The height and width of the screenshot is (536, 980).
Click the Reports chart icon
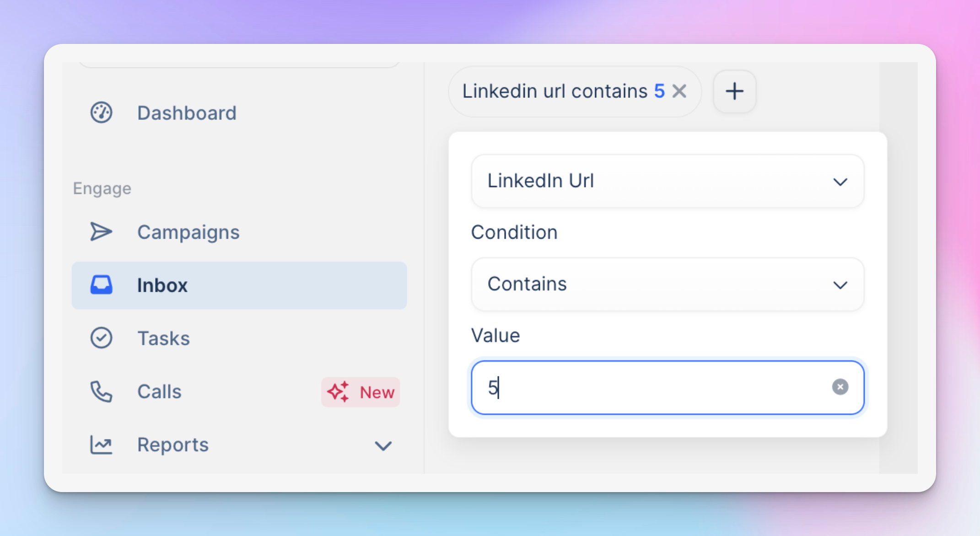pos(101,445)
